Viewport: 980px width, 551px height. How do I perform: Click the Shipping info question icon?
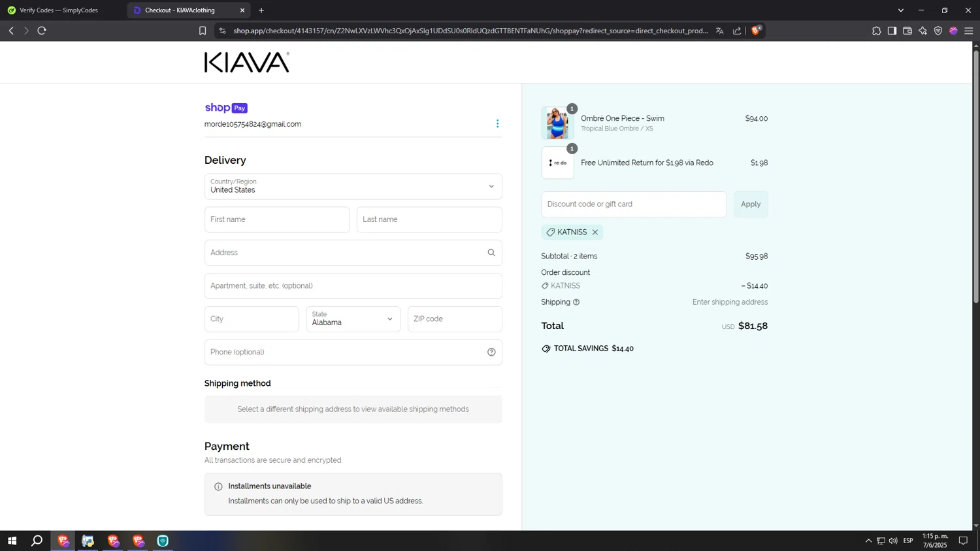click(x=576, y=302)
